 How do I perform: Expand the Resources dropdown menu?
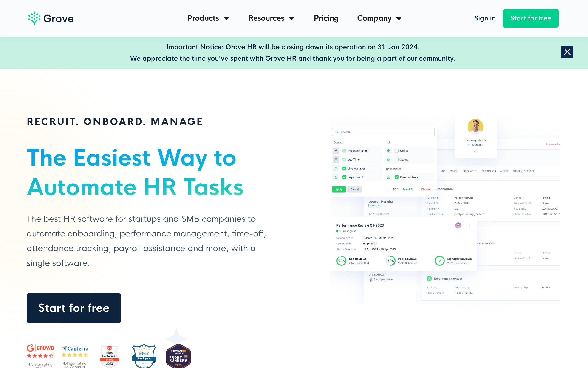pos(271,18)
